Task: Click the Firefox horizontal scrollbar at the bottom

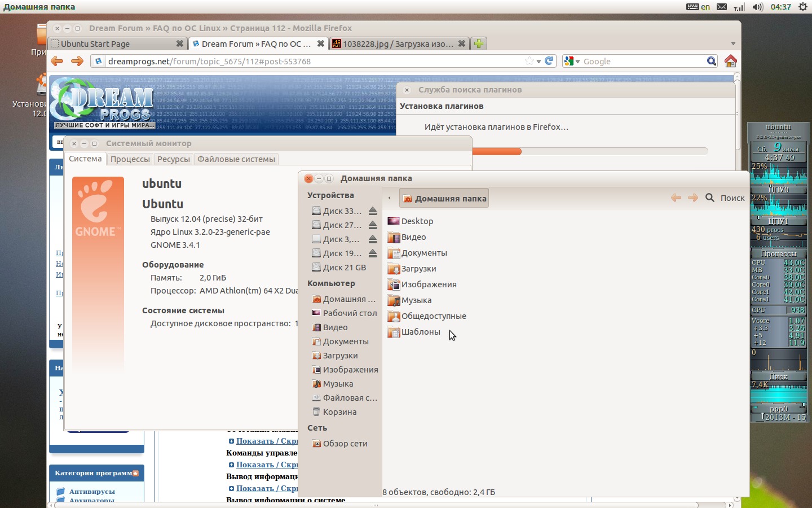Action: point(376,505)
